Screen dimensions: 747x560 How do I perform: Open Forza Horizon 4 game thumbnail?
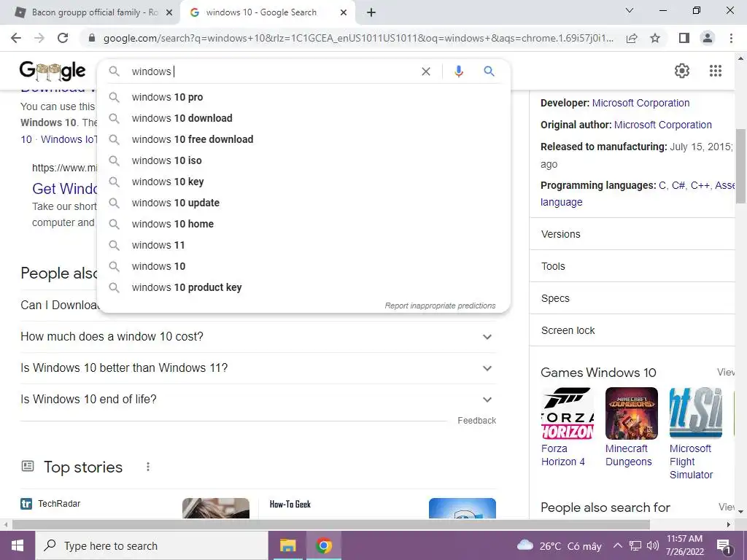568,413
